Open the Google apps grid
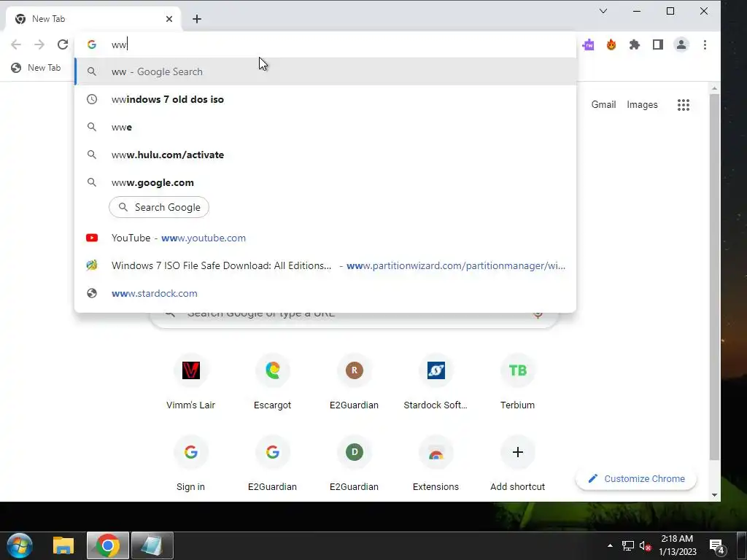The width and height of the screenshot is (747, 560). (x=683, y=105)
